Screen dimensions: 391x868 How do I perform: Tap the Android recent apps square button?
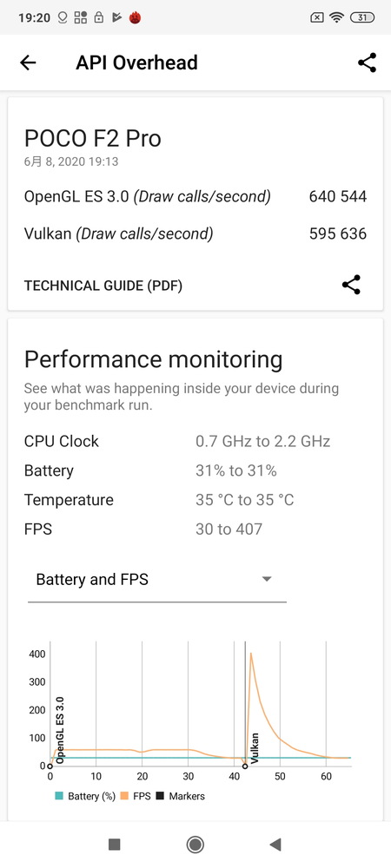(115, 845)
